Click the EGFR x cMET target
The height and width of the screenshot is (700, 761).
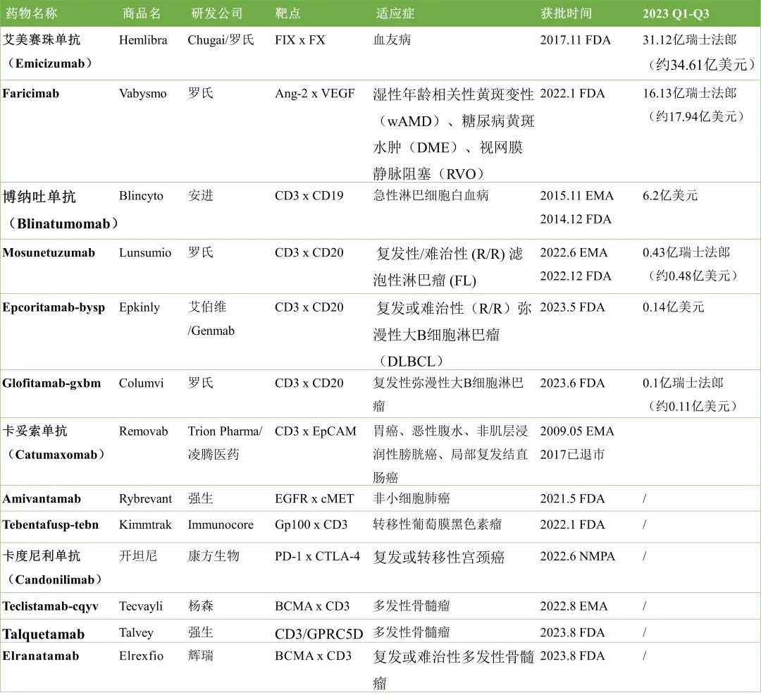pyautogui.click(x=314, y=498)
